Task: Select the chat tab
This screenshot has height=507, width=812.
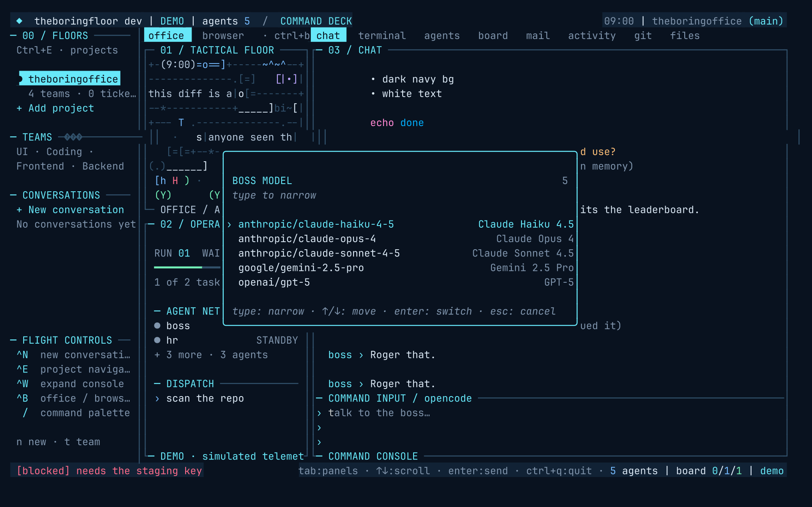Action: point(328,36)
